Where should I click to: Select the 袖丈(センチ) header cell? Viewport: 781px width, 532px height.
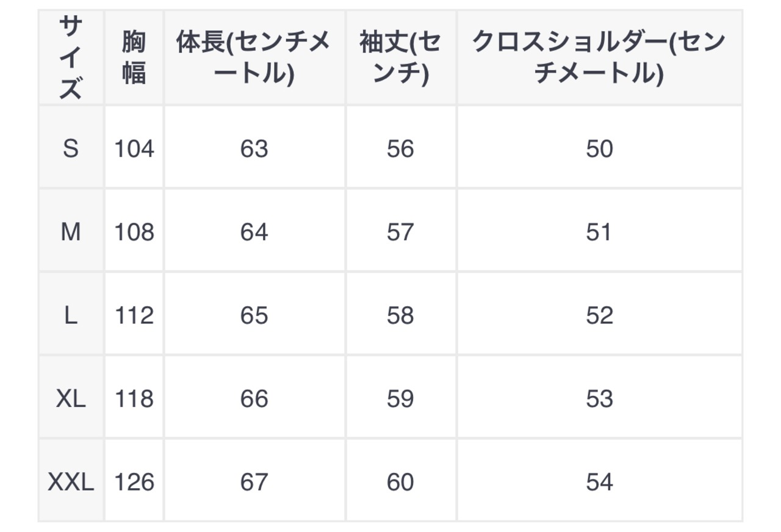pyautogui.click(x=400, y=57)
